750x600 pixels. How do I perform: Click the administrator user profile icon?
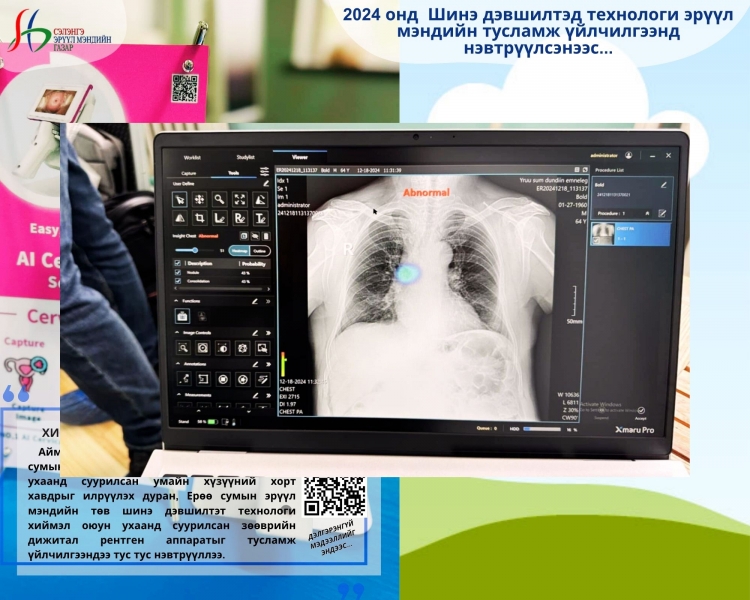point(628,156)
